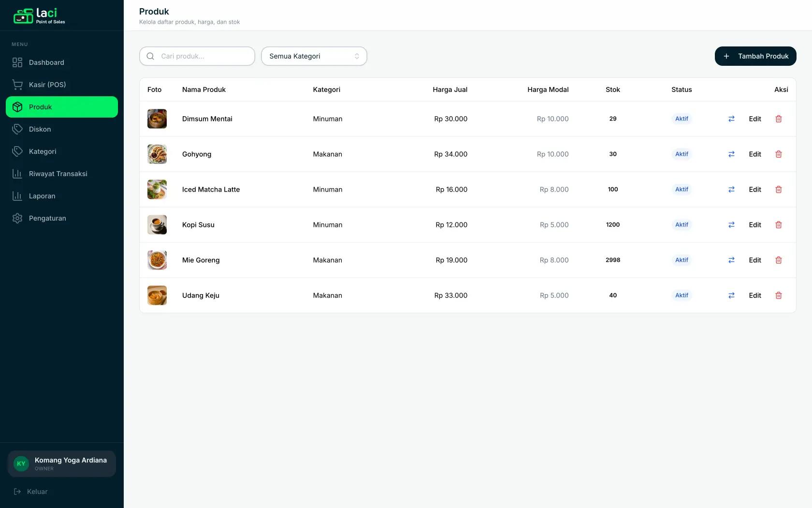This screenshot has height=508, width=812.
Task: Open the Iced Matcha Latte photo
Action: 157,189
